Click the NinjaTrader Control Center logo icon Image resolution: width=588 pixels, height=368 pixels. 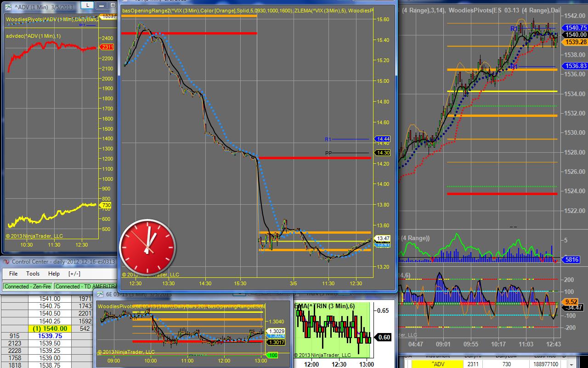pos(6,262)
